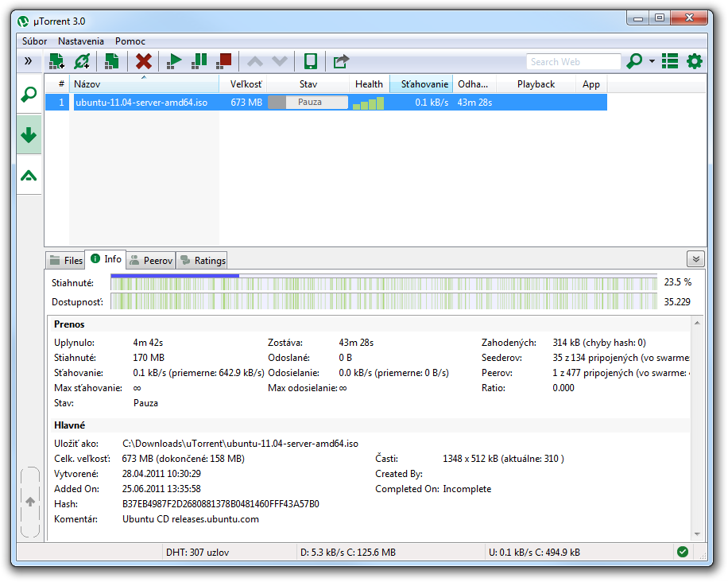Remove the torrent with the red X

144,61
